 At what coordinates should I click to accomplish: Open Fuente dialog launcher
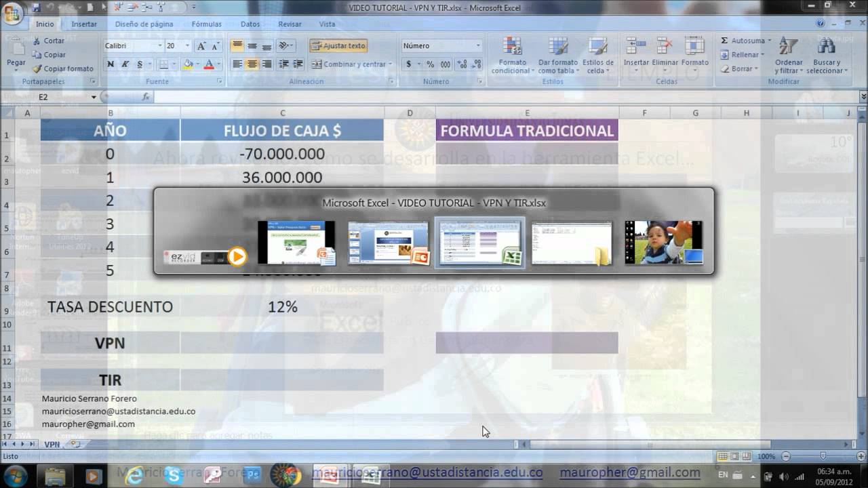click(x=219, y=81)
